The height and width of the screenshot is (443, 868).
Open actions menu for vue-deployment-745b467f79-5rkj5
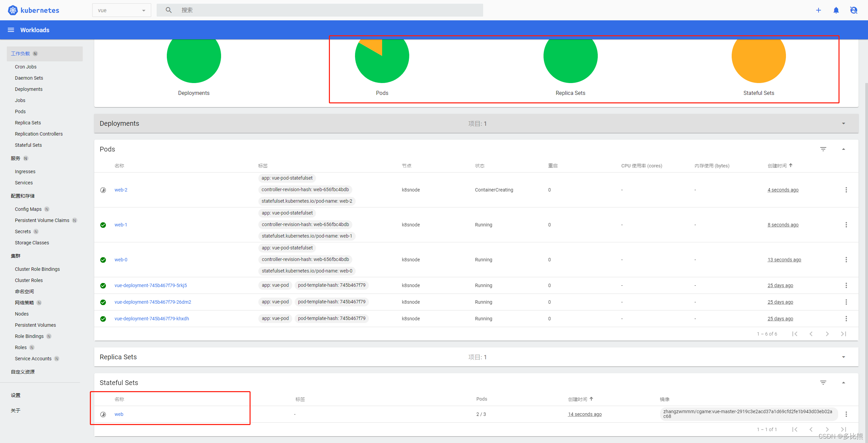pyautogui.click(x=846, y=285)
